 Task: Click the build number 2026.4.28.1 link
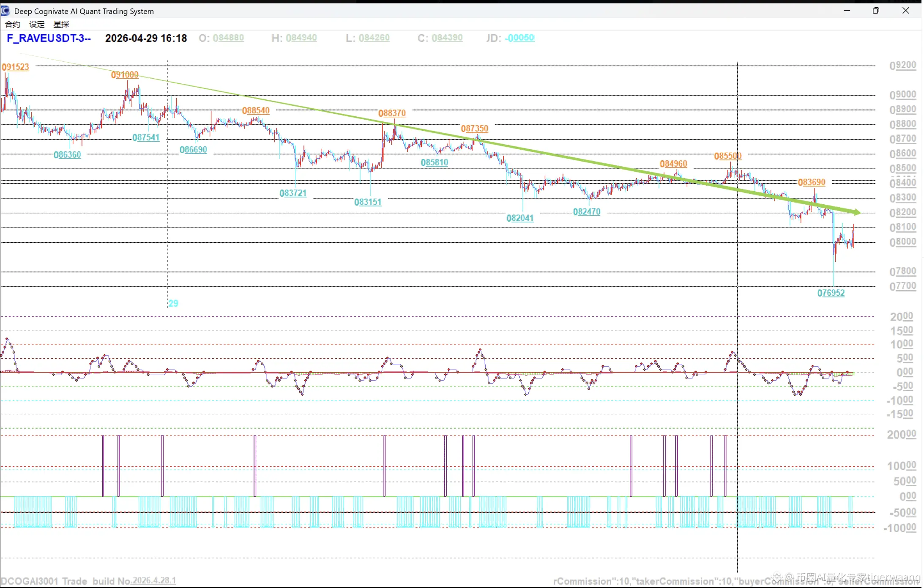click(x=154, y=580)
